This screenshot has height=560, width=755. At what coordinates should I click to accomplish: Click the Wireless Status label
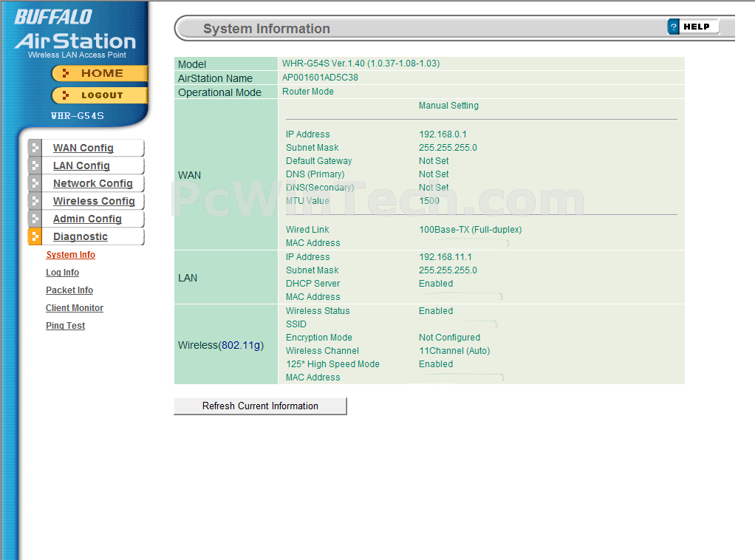[318, 311]
